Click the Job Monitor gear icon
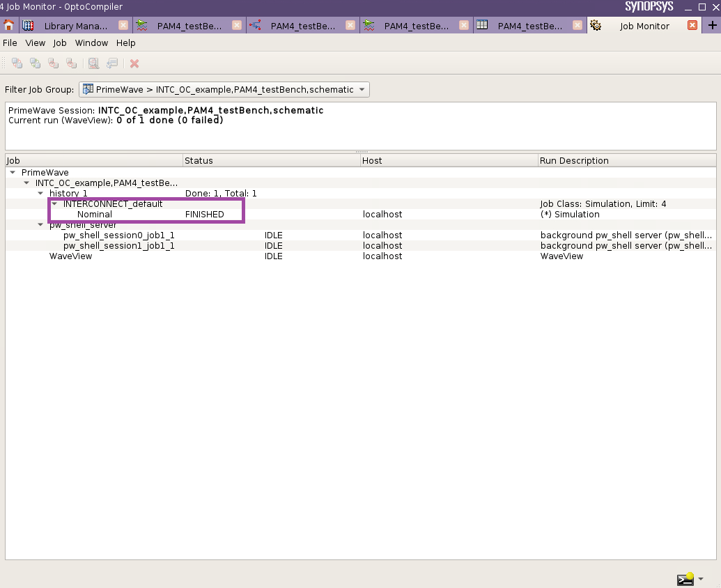The width and height of the screenshot is (721, 588). [596, 25]
